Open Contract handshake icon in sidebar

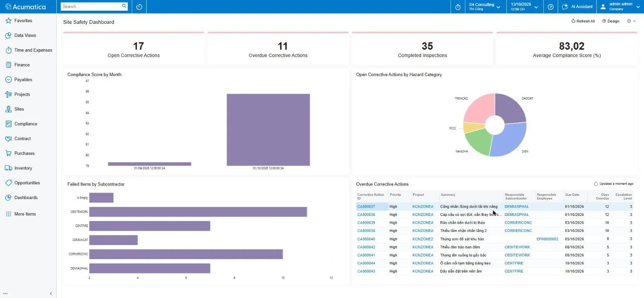click(8, 139)
